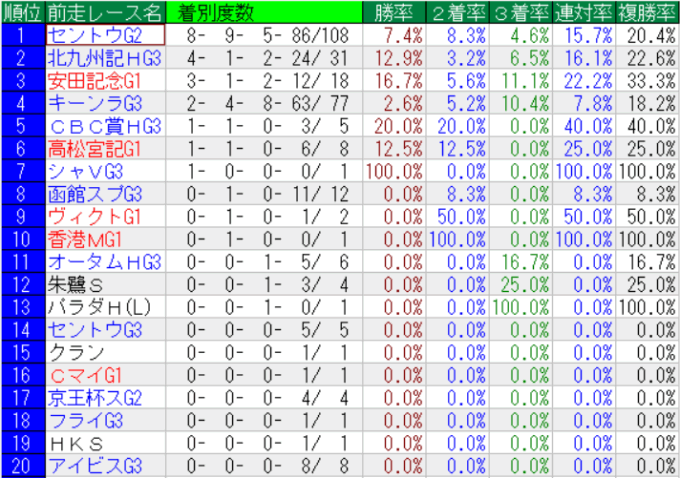Select race name キーンラG3
Image resolution: width=680 pixels, height=478 pixels.
click(x=95, y=103)
